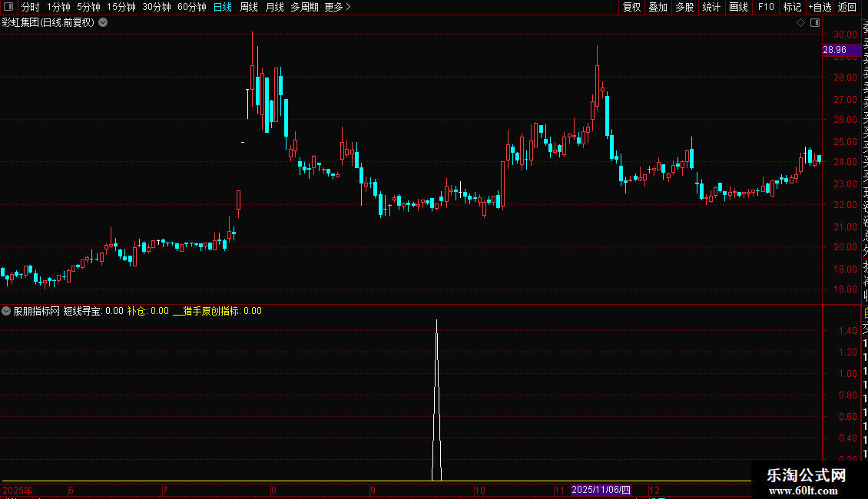This screenshot has height=499, width=868.
Task: Toggle the panel layout icon above chart
Action: click(x=815, y=23)
